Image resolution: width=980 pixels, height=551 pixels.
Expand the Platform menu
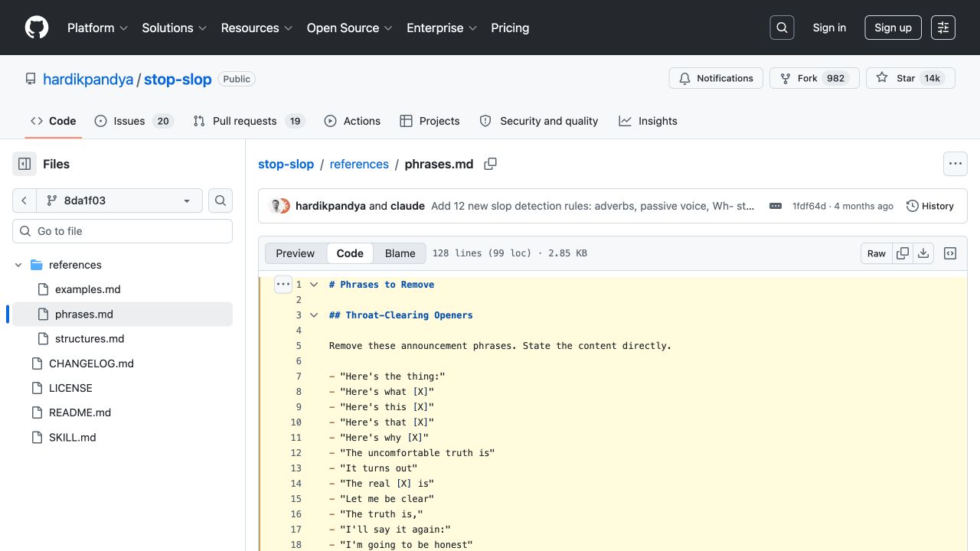[x=99, y=28]
